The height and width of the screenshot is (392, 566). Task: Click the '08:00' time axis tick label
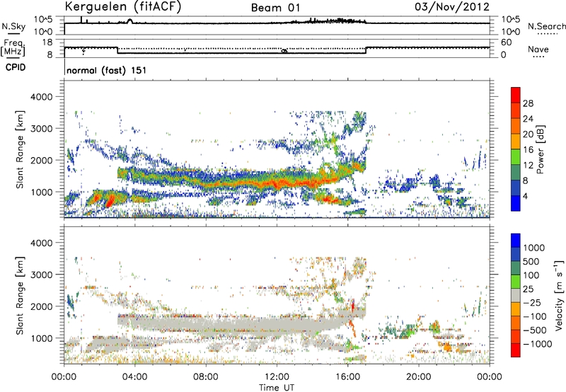coord(205,377)
